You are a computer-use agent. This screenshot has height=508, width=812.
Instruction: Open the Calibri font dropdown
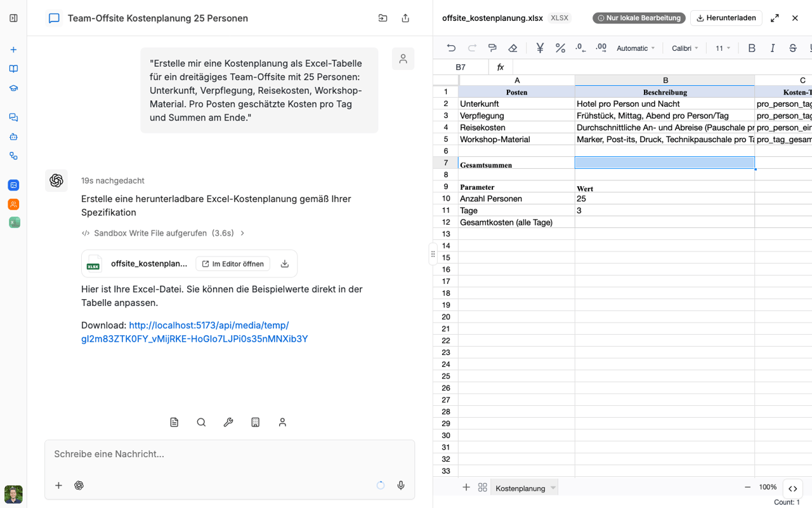tap(685, 48)
